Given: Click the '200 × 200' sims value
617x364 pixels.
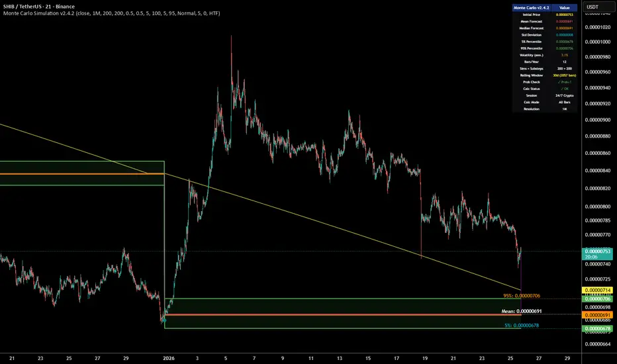Looking at the screenshot, I should [564, 68].
